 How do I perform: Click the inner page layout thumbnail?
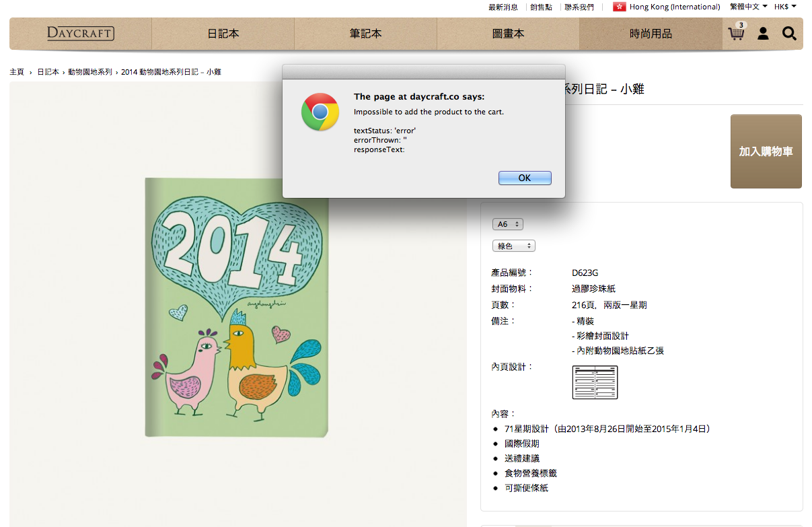click(x=595, y=382)
